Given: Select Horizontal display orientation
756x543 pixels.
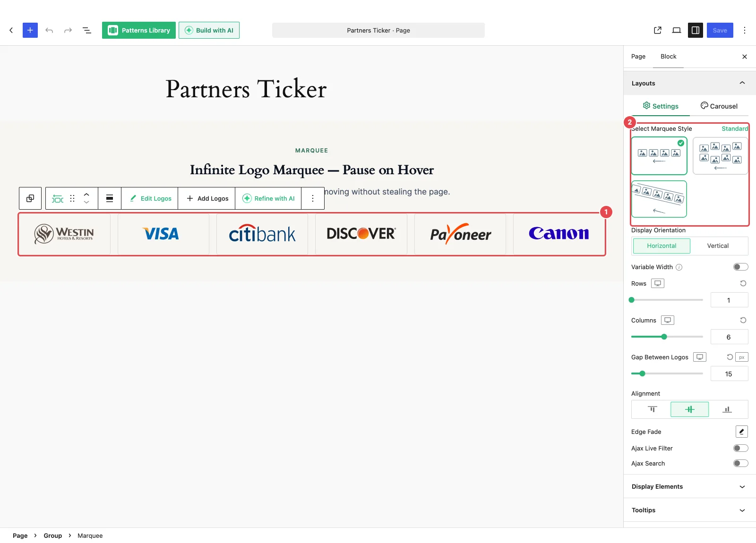Looking at the screenshot, I should tap(661, 246).
